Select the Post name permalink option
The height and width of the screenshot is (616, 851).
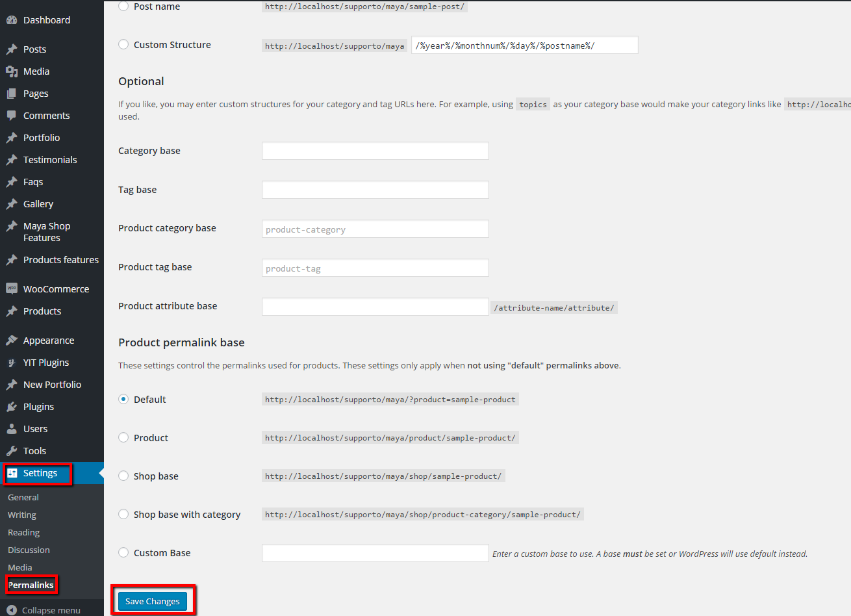coord(123,6)
